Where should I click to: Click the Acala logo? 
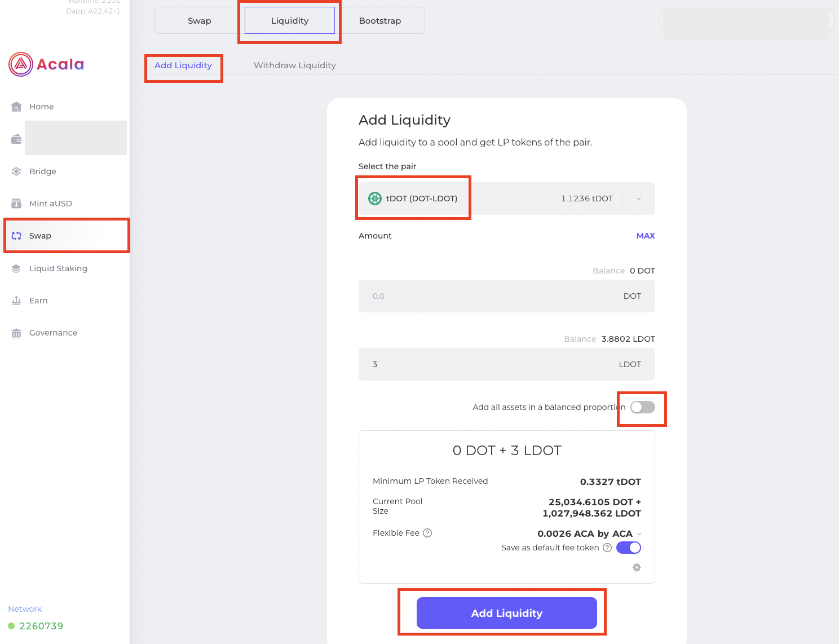click(x=46, y=64)
